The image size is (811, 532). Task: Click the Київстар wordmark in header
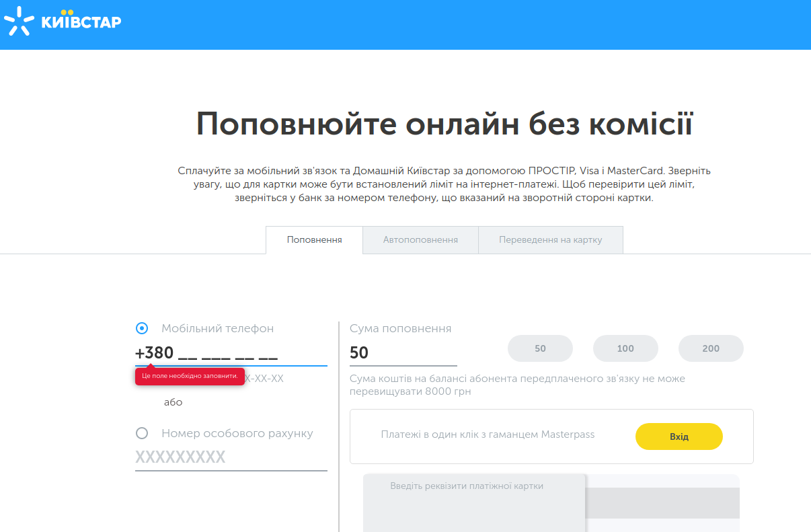pyautogui.click(x=81, y=22)
